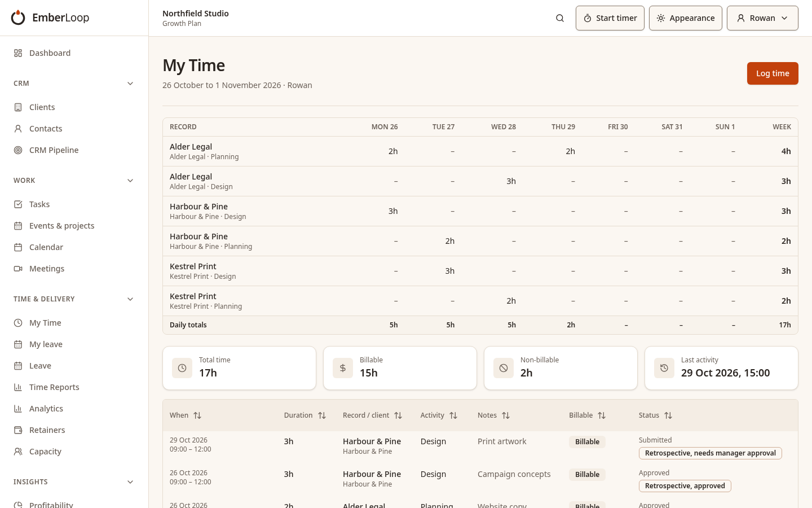Image resolution: width=812 pixels, height=508 pixels.
Task: Sort by Record / client column
Action: (373, 415)
